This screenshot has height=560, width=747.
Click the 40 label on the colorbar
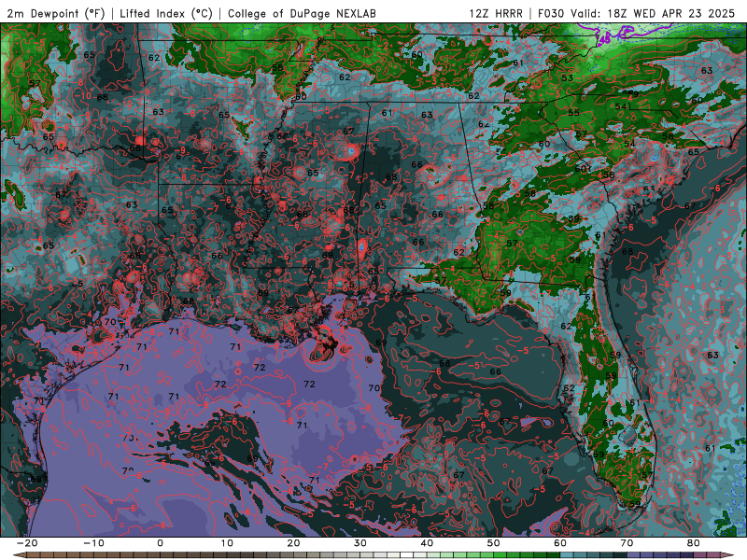click(x=427, y=543)
